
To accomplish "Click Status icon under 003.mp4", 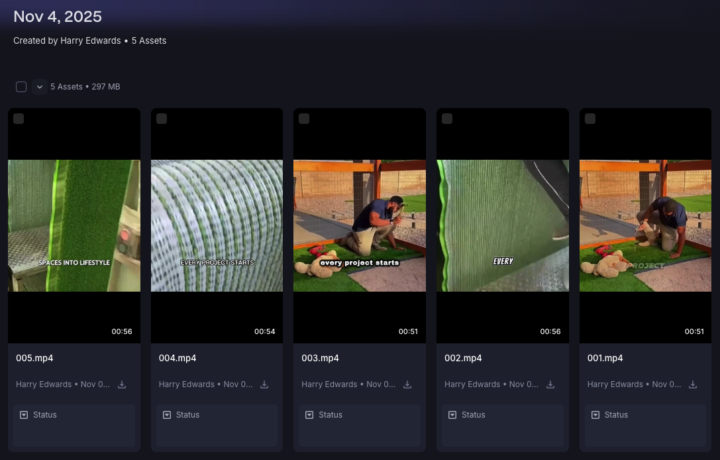I will coord(309,415).
